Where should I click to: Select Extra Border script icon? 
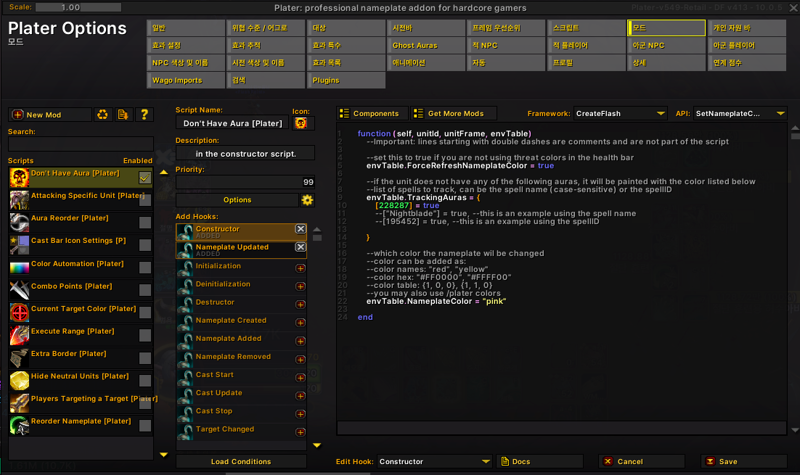[19, 358]
